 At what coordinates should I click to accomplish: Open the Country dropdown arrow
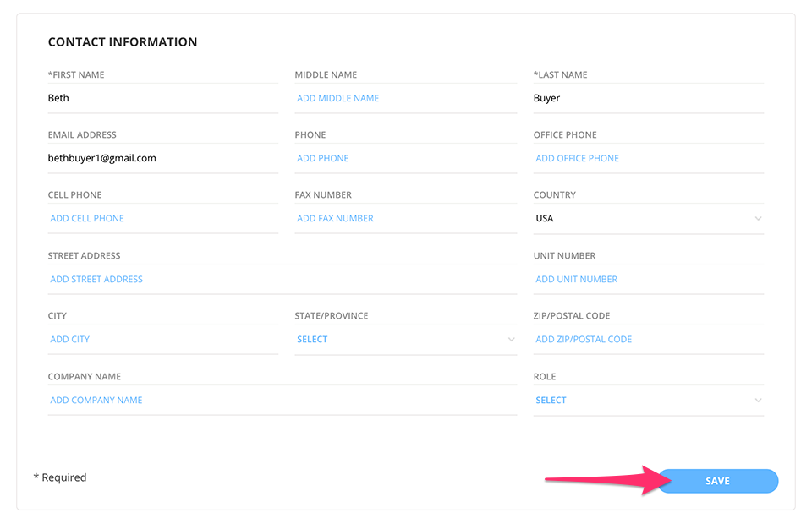[759, 218]
